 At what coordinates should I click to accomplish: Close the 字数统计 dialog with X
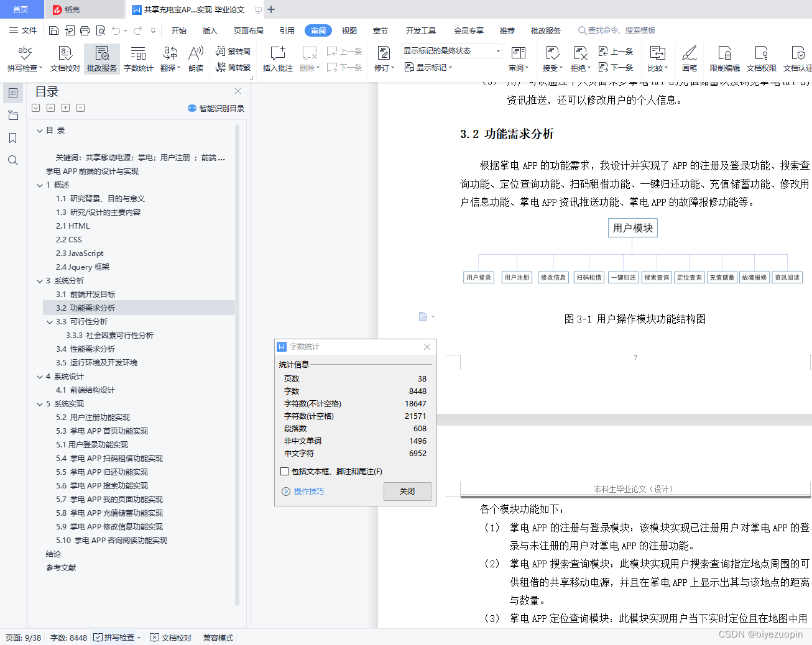click(427, 347)
